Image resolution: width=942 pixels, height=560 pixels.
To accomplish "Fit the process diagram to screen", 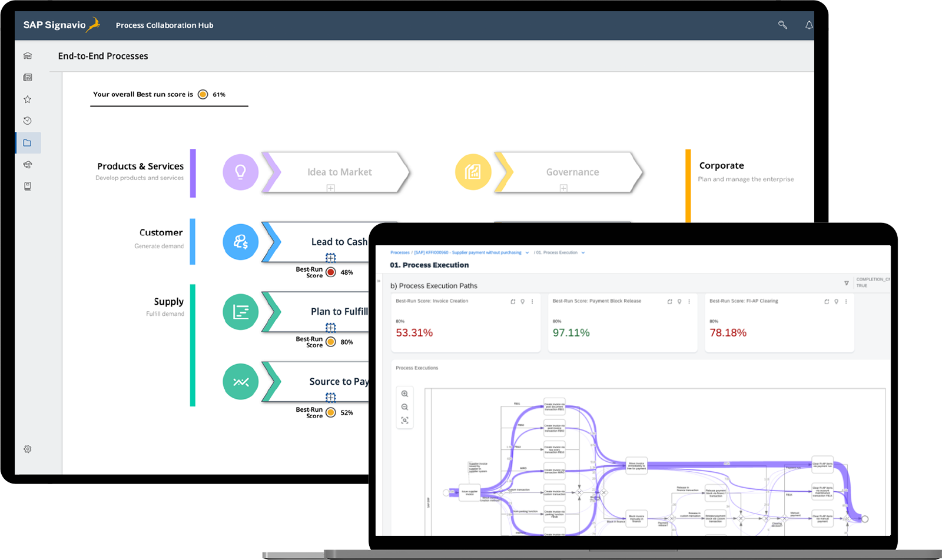I will pos(405,421).
